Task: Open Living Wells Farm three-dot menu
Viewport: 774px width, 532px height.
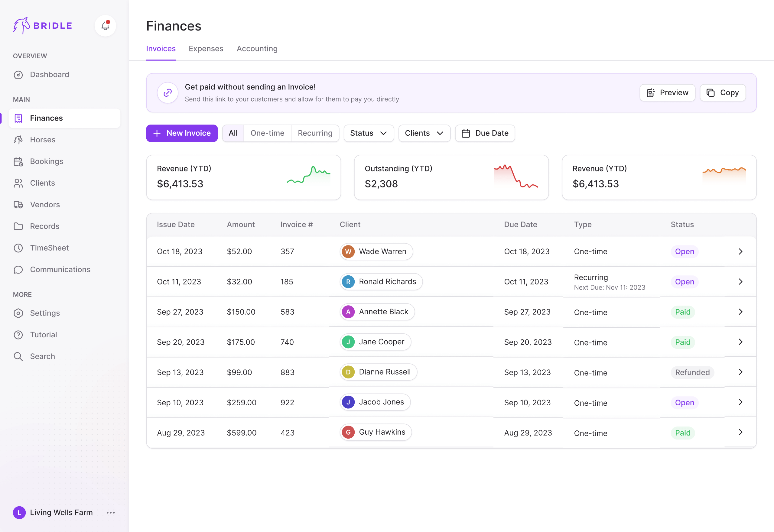Action: [111, 513]
